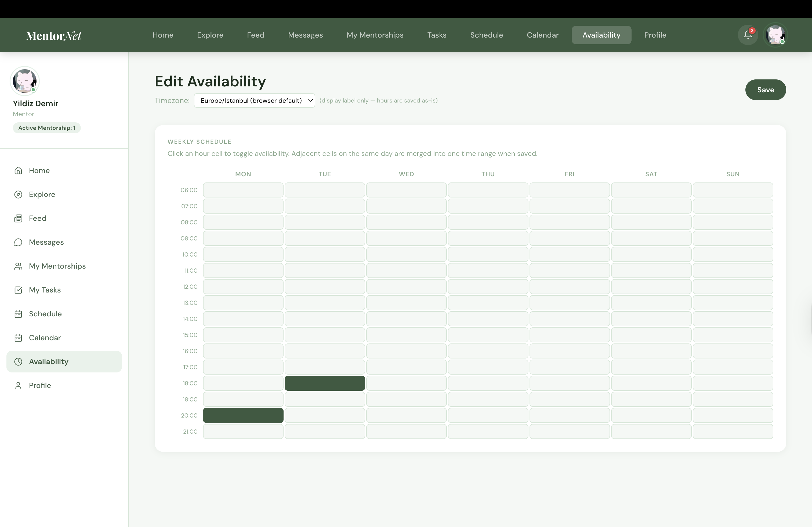812x527 pixels.
Task: Click the Home text in the sidebar
Action: pos(39,170)
